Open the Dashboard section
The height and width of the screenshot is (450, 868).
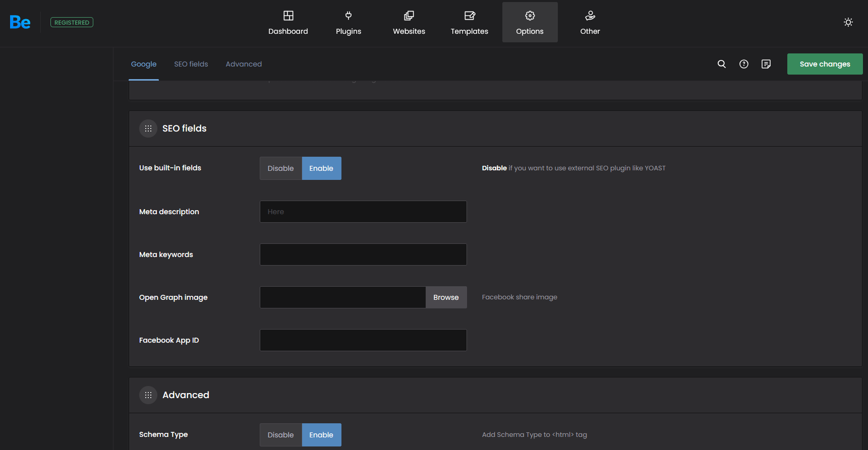point(288,23)
